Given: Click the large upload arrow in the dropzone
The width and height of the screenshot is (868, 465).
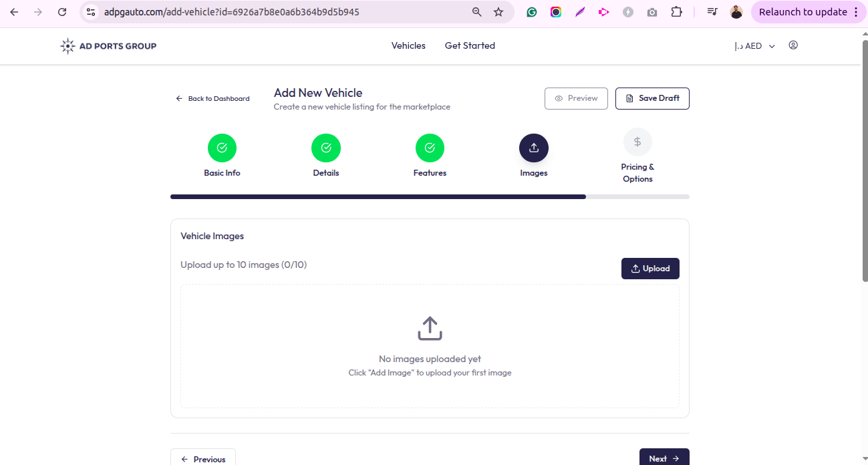Looking at the screenshot, I should pyautogui.click(x=430, y=329).
